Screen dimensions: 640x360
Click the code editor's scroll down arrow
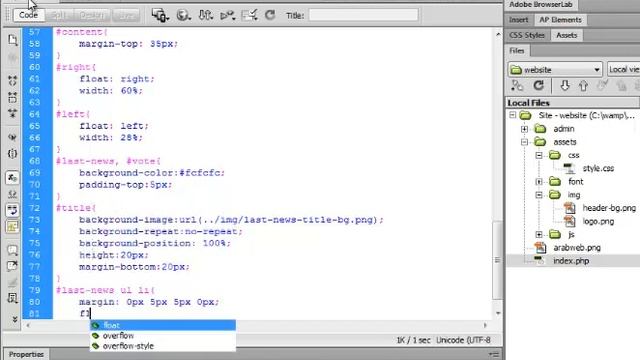498,313
